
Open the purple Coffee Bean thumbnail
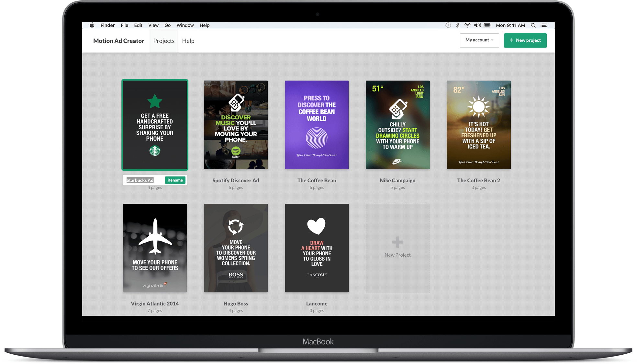(317, 125)
